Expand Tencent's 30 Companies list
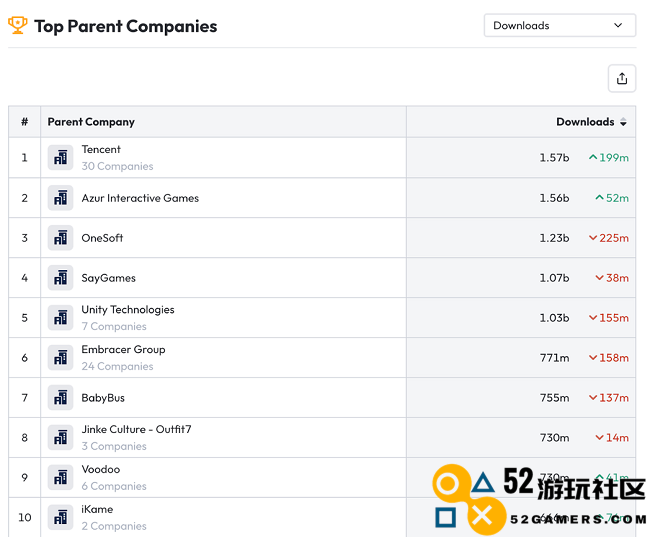650x537 pixels. [117, 167]
